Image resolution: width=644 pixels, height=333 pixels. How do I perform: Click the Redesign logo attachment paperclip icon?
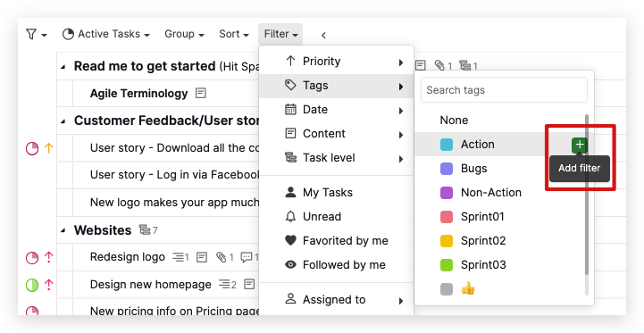[222, 257]
